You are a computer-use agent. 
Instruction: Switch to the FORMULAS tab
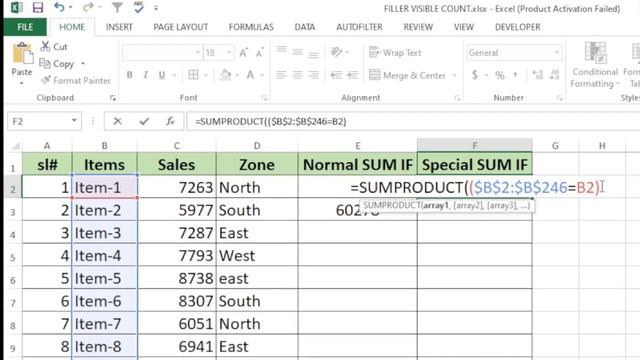[x=251, y=27]
